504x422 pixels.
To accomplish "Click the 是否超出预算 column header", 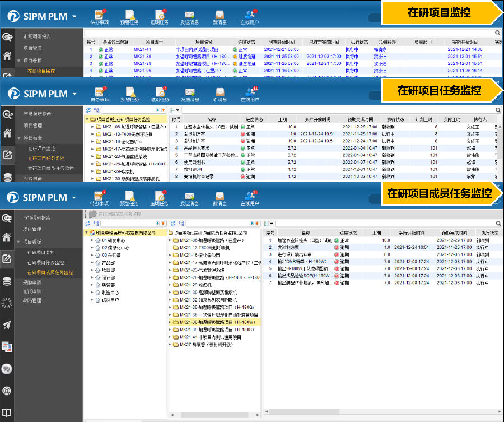I will pyautogui.click(x=115, y=42).
